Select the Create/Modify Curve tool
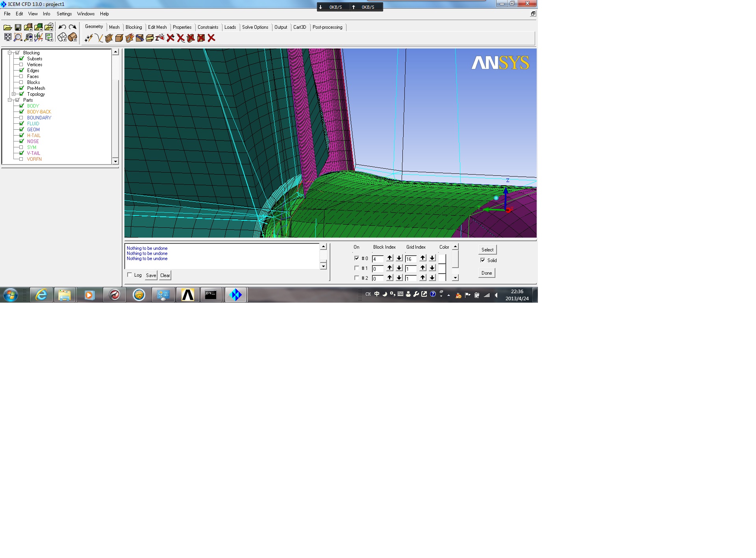756x558 pixels. pos(98,38)
